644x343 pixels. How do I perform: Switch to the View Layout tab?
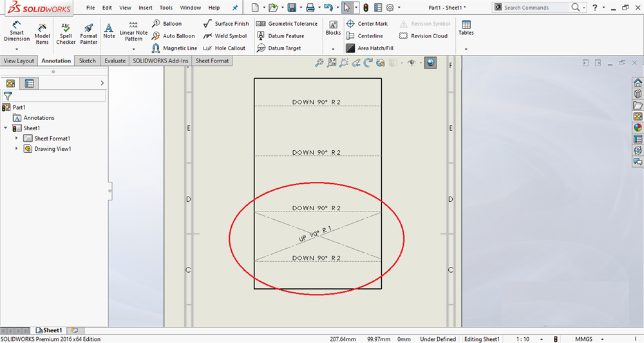19,61
